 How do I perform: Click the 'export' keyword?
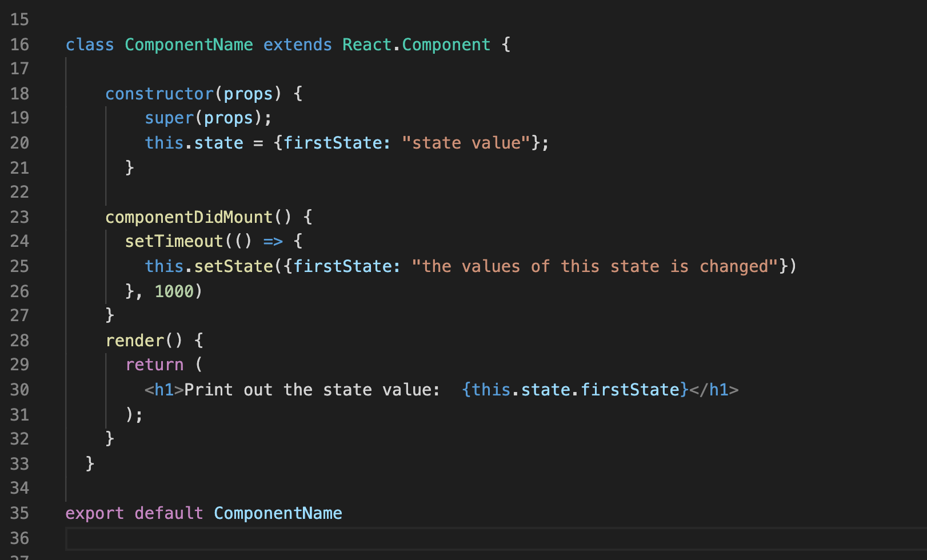[x=95, y=513]
